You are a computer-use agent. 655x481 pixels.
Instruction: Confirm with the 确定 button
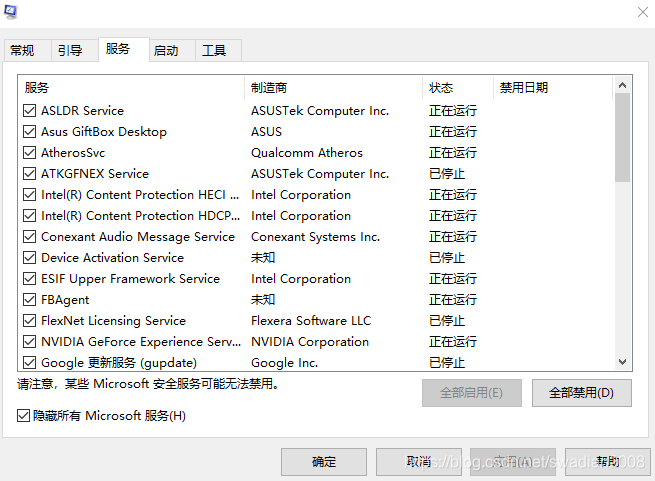(x=324, y=462)
